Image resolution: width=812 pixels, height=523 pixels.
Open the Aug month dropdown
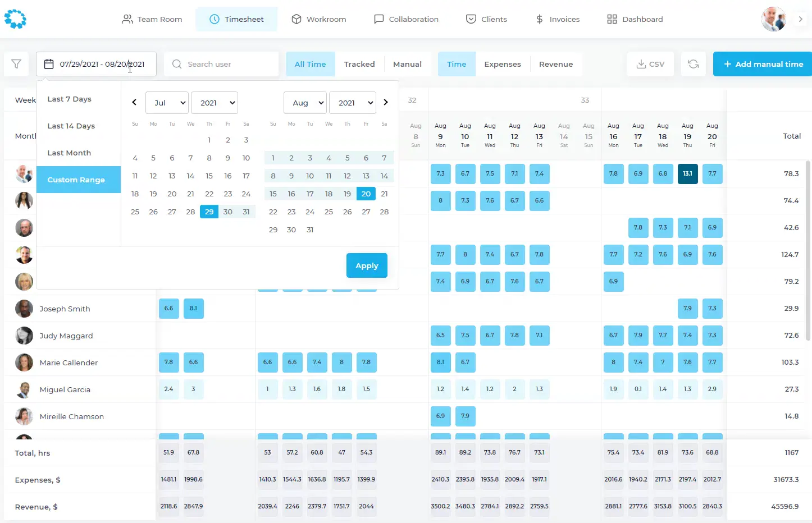[x=305, y=103]
